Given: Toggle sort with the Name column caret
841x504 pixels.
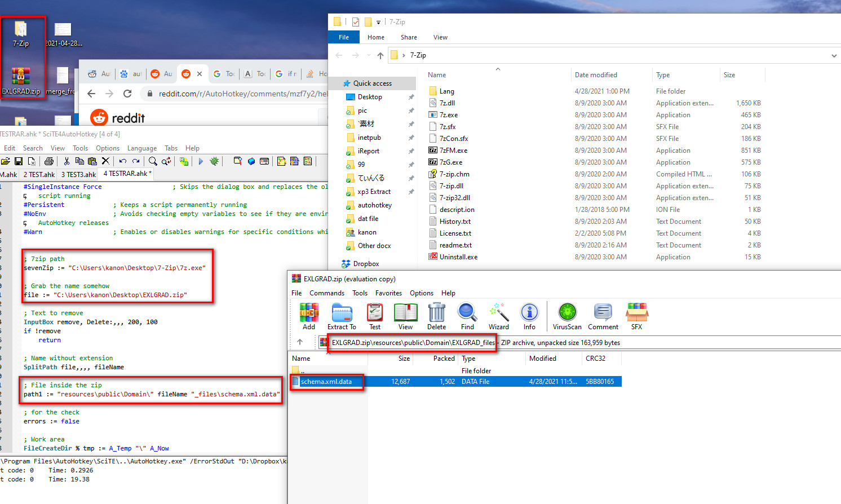Looking at the screenshot, I should [497, 69].
